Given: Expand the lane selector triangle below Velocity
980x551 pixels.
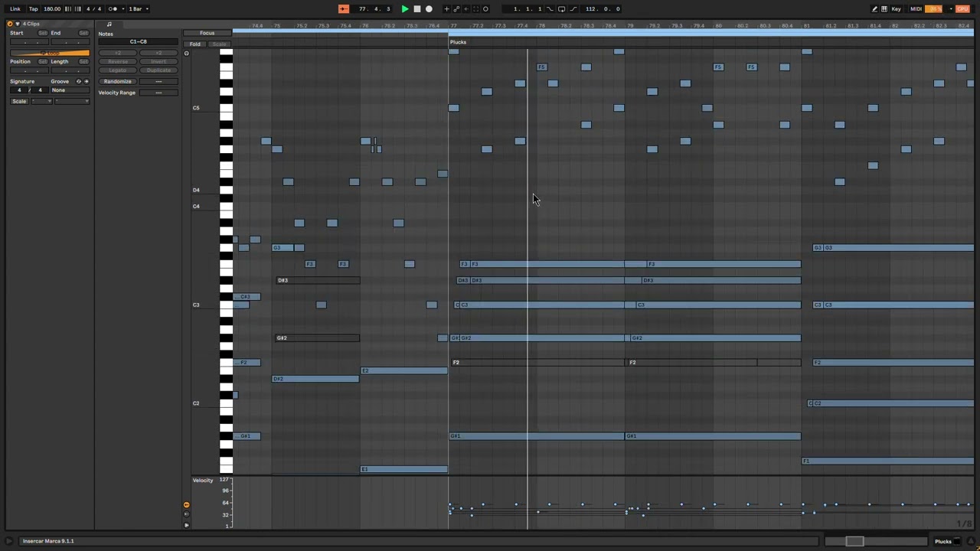Looking at the screenshot, I should coord(186,525).
